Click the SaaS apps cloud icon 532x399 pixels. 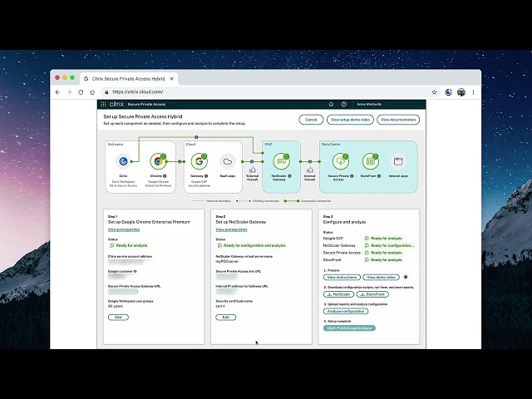(x=227, y=161)
